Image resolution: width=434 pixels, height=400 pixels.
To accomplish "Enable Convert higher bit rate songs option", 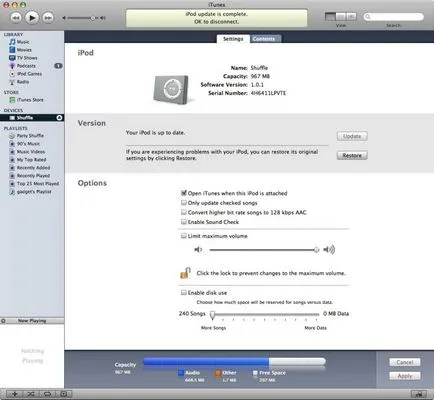I will pos(184,212).
